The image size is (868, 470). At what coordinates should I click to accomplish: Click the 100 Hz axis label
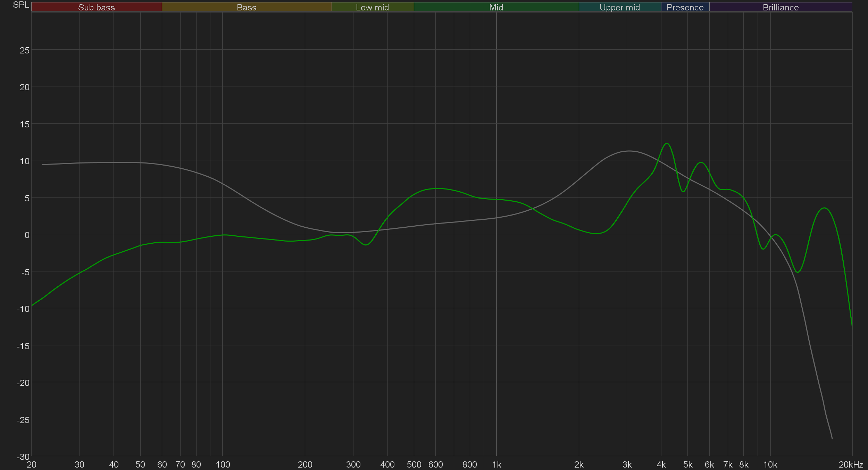[x=223, y=464]
